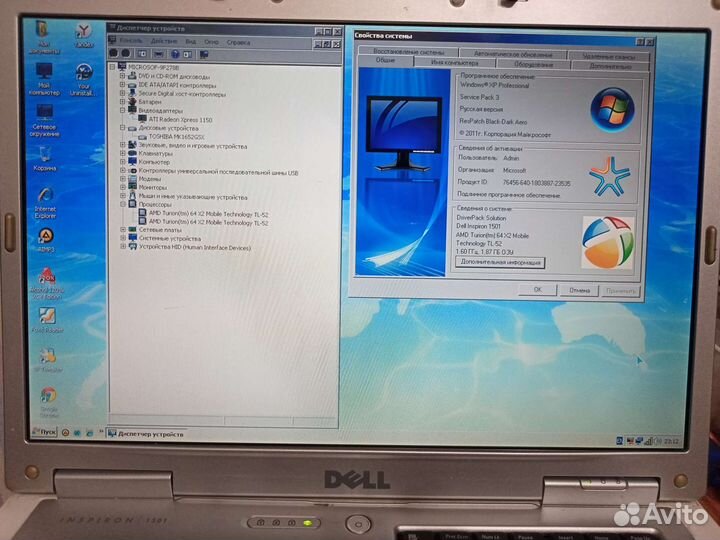Screen dimensions: 720x540
Task: Select ATI Radeon Xpress 1150 device
Action: pos(180,120)
